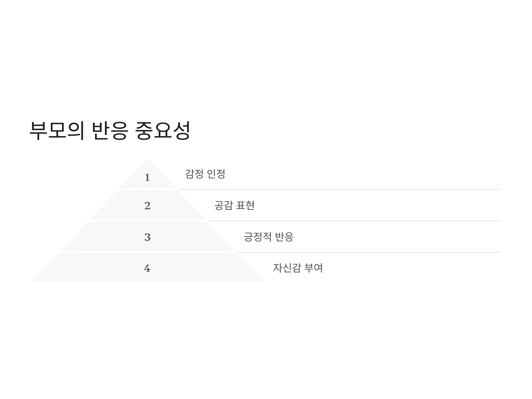Click number 4 in the bottom tier

147,268
